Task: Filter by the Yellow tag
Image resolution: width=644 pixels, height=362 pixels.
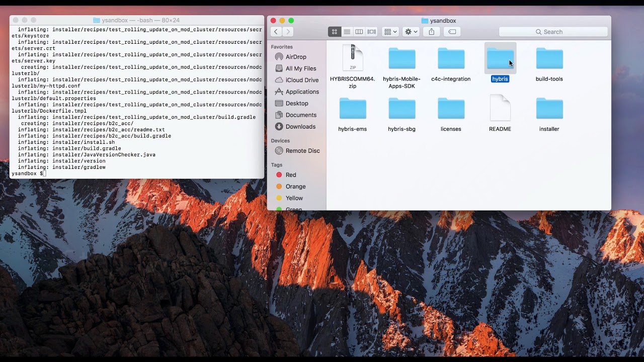Action: tap(294, 198)
